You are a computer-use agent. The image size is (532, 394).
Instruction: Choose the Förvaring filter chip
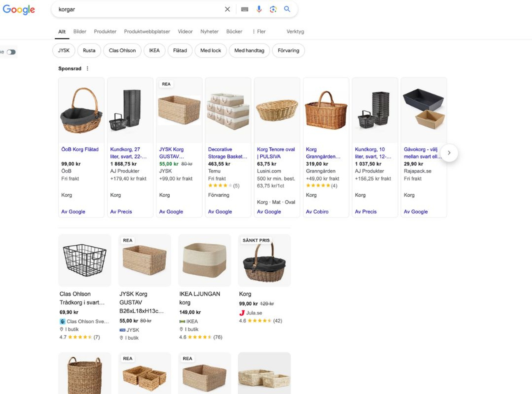pos(288,50)
